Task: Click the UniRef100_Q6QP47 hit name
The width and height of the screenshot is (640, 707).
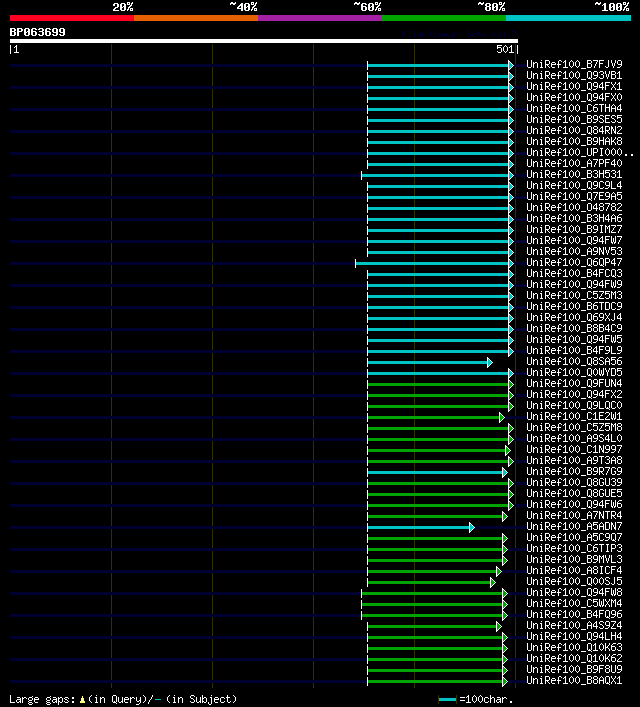Action: (574, 262)
